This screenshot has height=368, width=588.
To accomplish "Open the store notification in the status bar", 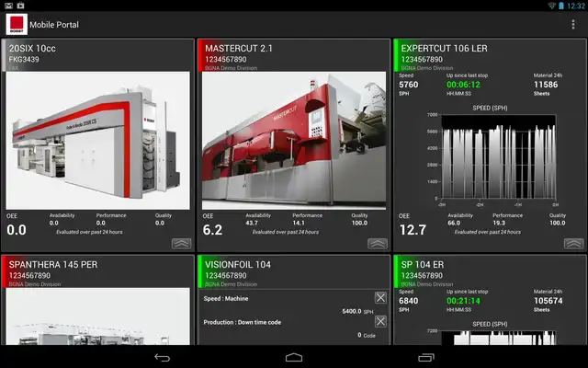I will click(20, 6).
